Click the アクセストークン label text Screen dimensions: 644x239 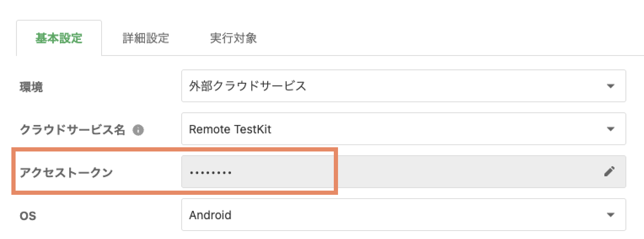pos(66,172)
